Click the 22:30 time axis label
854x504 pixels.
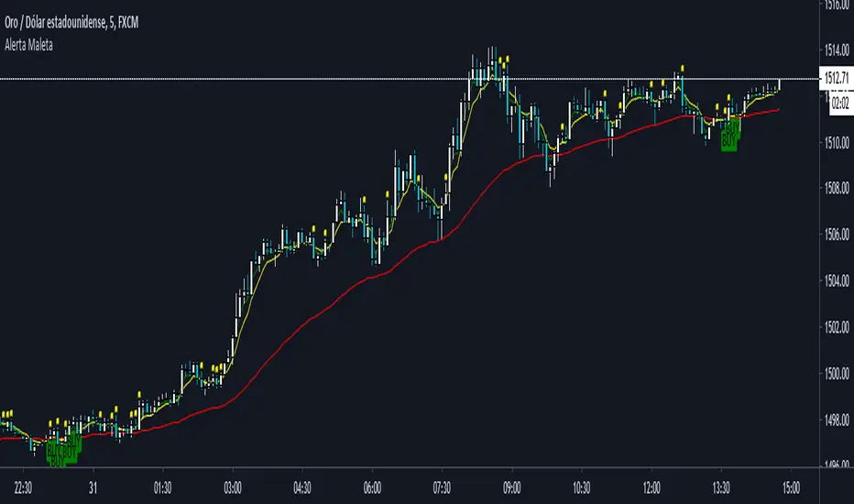[x=23, y=487]
